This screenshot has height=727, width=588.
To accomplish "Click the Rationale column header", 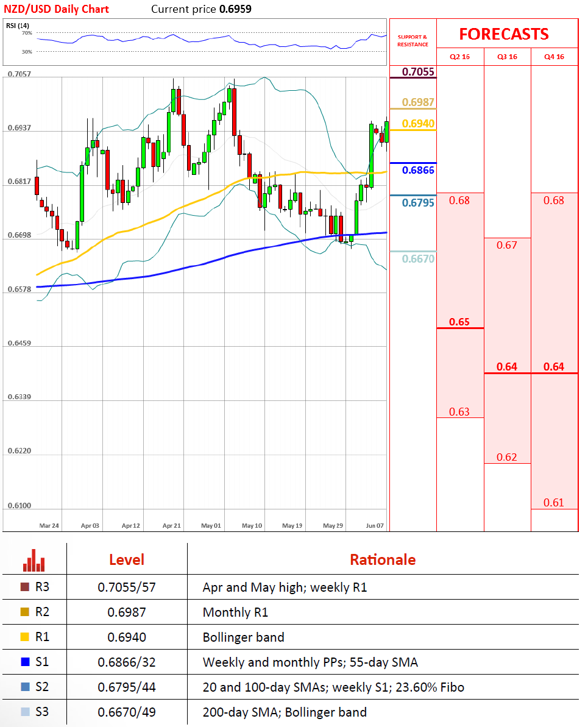I will coord(383,559).
